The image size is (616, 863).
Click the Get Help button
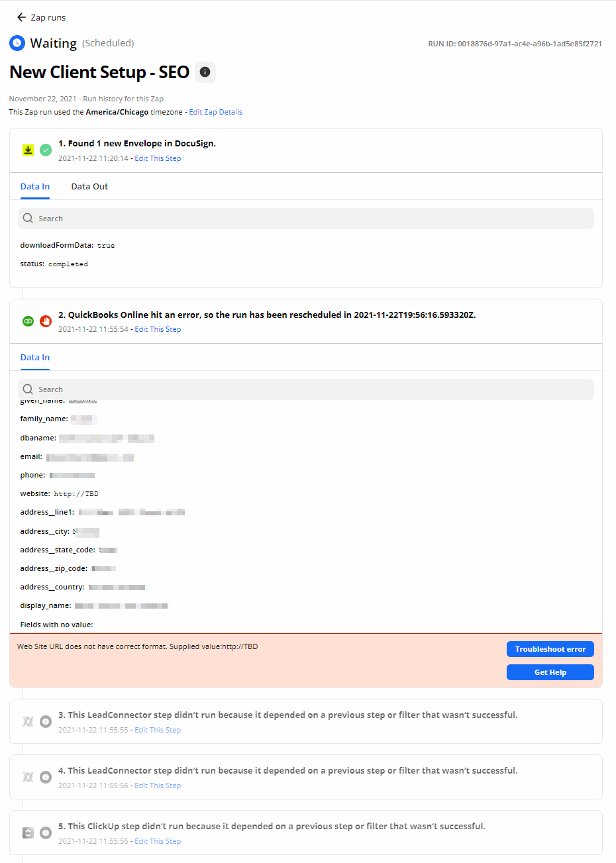(x=550, y=672)
